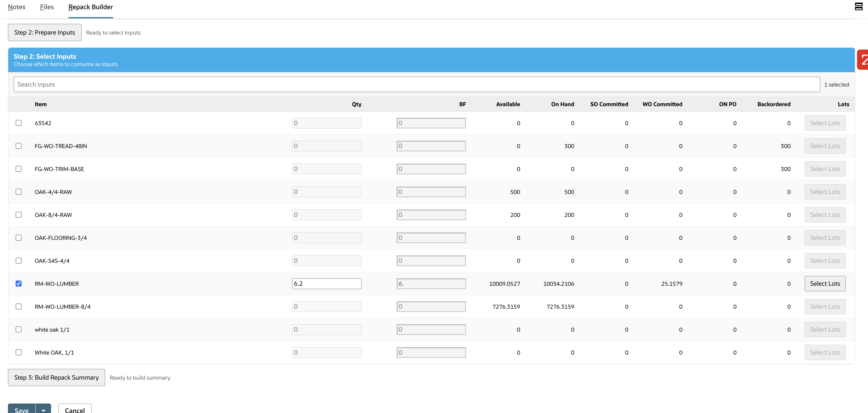Viewport: 868px width, 413px height.
Task: Click the Step 2: Prepare Inputs button
Action: point(44,32)
